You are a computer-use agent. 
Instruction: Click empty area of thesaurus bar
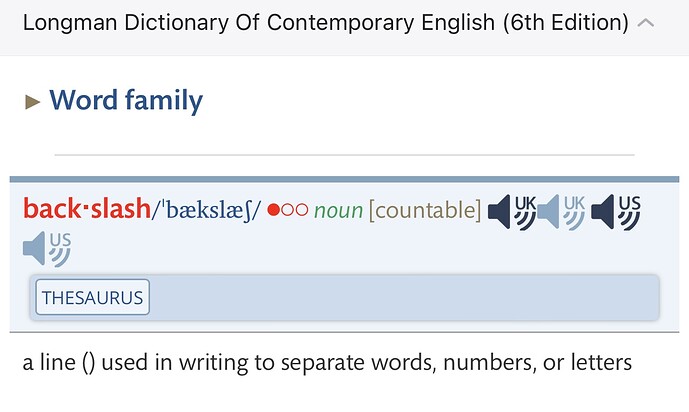tap(400, 297)
